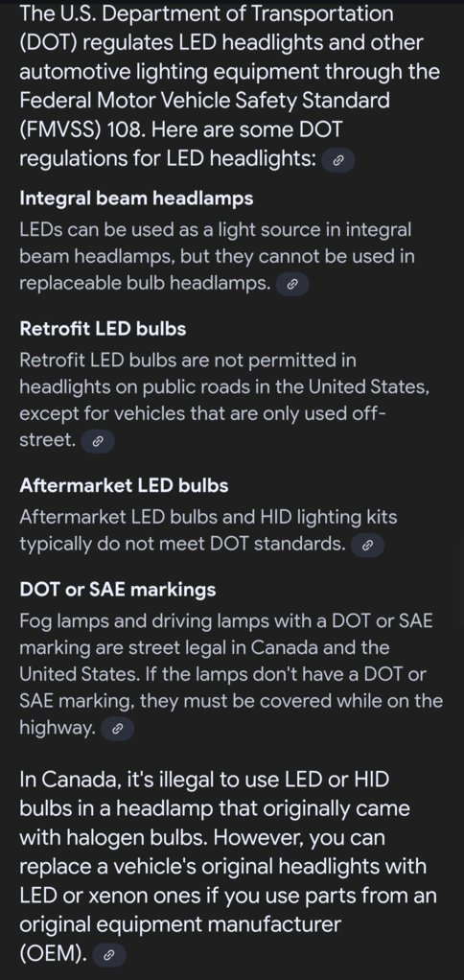The width and height of the screenshot is (464, 980).
Task: Click link icon after 'replaceable bulb headlamps.'
Action: point(291,285)
